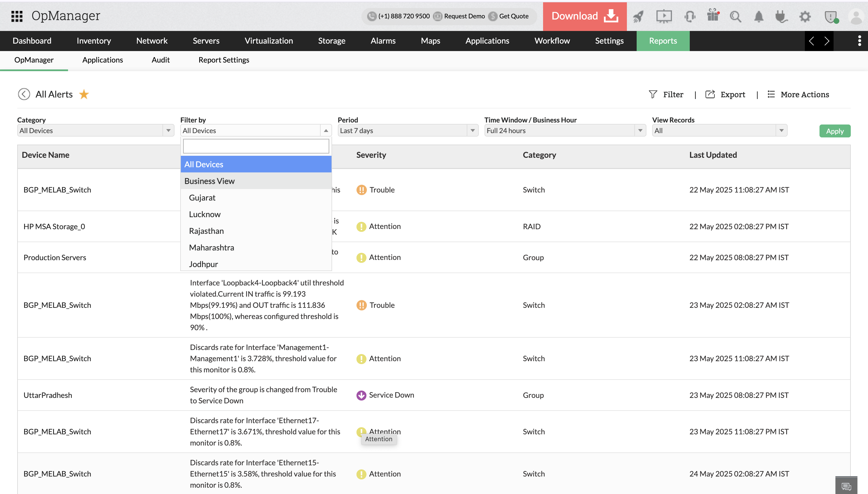This screenshot has height=494, width=868.
Task: Switch to the Report Settings tab
Action: point(224,60)
